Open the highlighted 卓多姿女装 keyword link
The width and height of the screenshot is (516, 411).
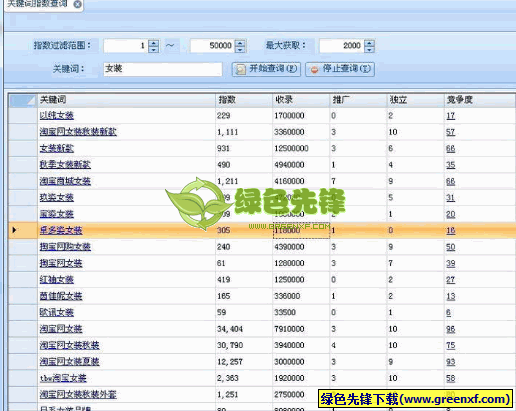click(61, 230)
